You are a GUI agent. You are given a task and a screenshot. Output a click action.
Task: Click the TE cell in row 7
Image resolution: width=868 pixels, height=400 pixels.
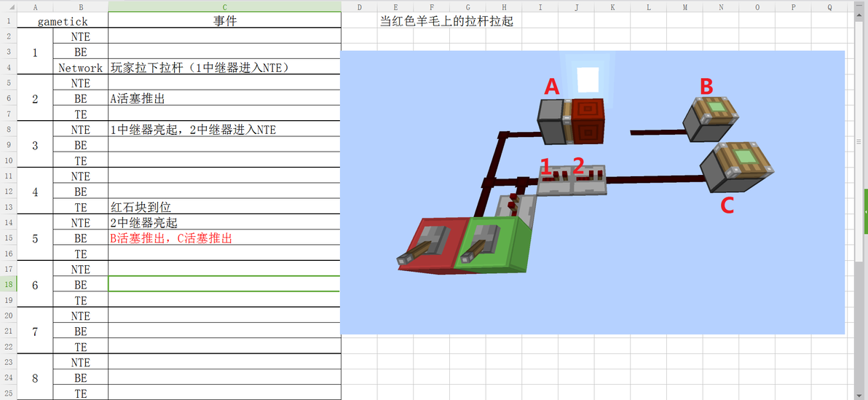pos(81,114)
